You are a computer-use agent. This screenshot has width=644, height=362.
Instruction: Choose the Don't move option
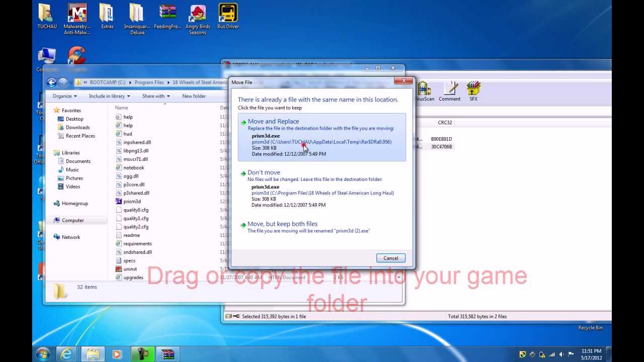(x=321, y=189)
